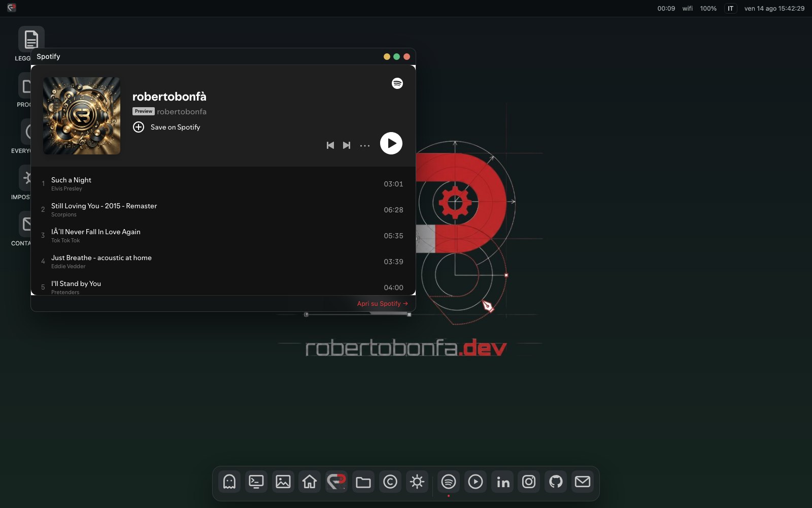Open the folder icon in the dock

(x=363, y=482)
